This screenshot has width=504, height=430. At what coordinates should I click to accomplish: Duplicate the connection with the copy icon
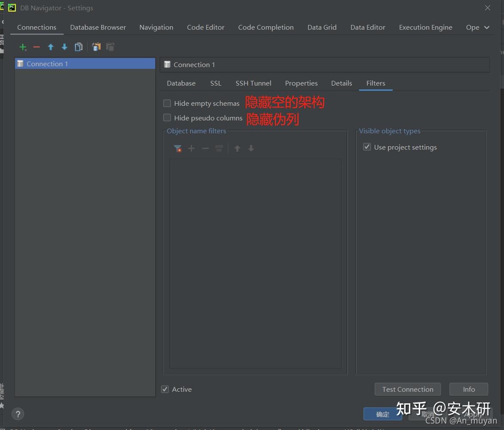[x=78, y=47]
